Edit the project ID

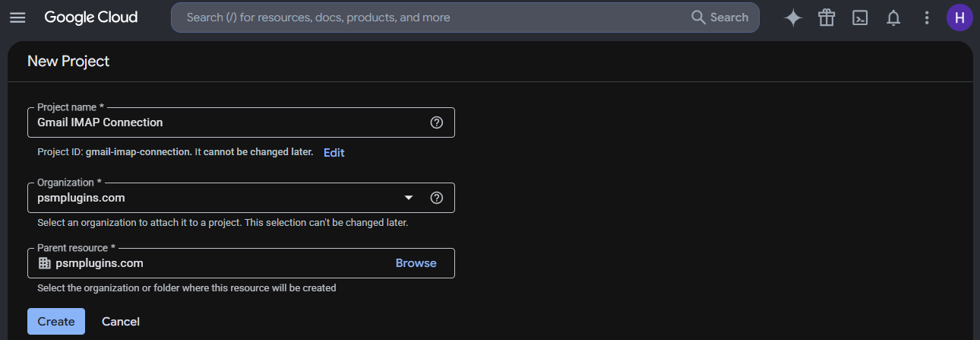pyautogui.click(x=334, y=152)
